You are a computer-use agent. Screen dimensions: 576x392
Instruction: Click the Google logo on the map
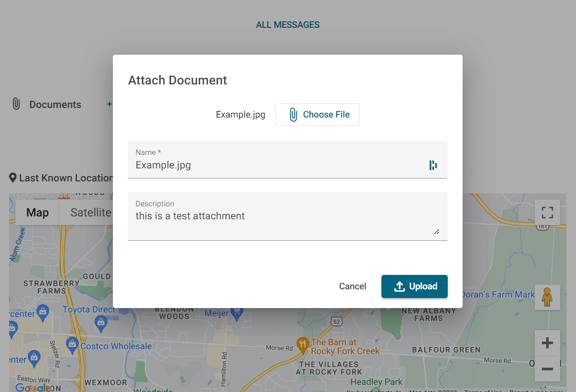[x=33, y=387]
